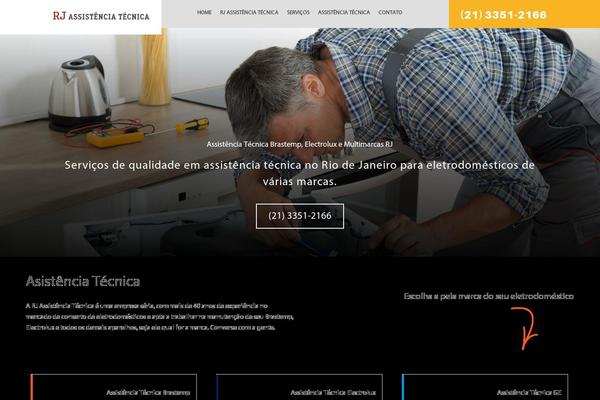Click the electric kettle in hero image
The height and width of the screenshot is (400, 600).
tap(79, 92)
